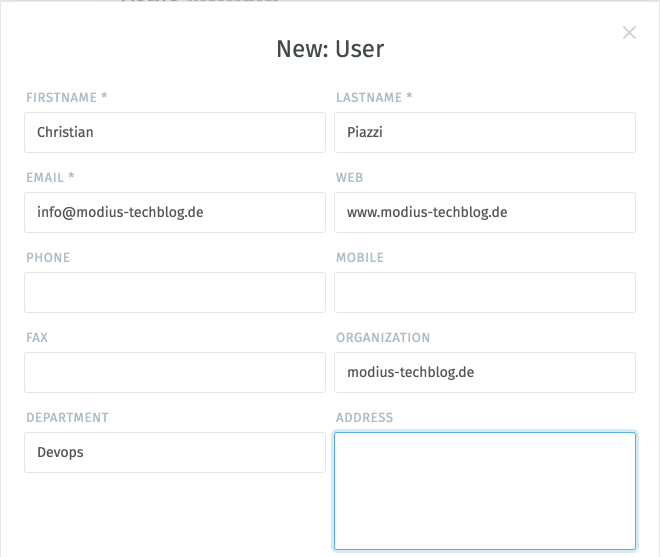Select the Web field with www.modius-techblog.de

point(485,212)
